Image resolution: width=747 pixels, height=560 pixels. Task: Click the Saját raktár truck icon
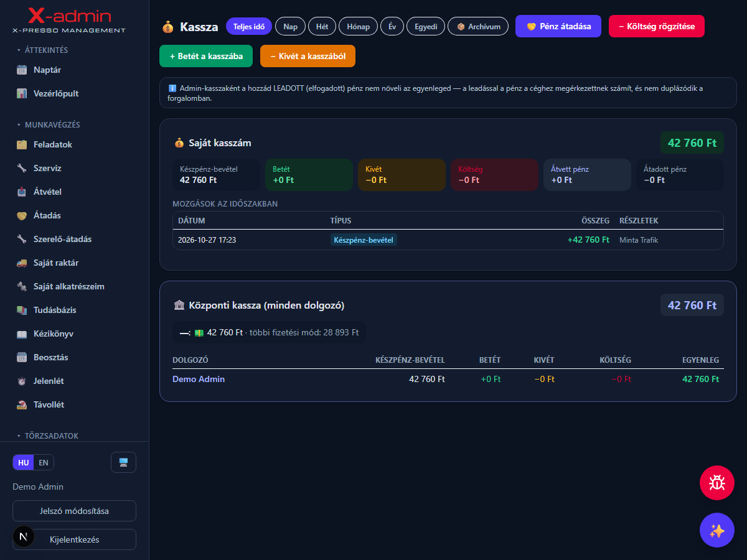[x=22, y=263]
